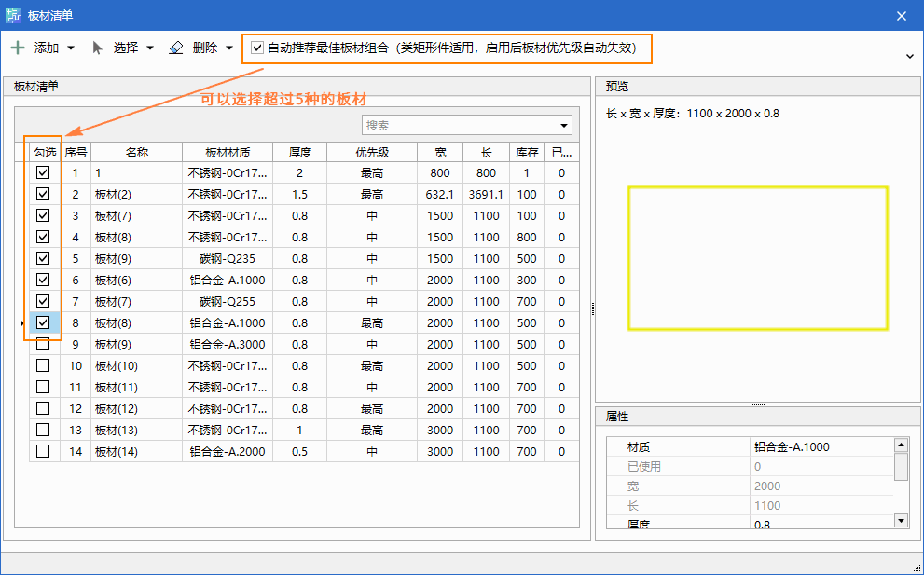This screenshot has height=575, width=924.
Task: Click the eraser Delete icon
Action: click(176, 48)
